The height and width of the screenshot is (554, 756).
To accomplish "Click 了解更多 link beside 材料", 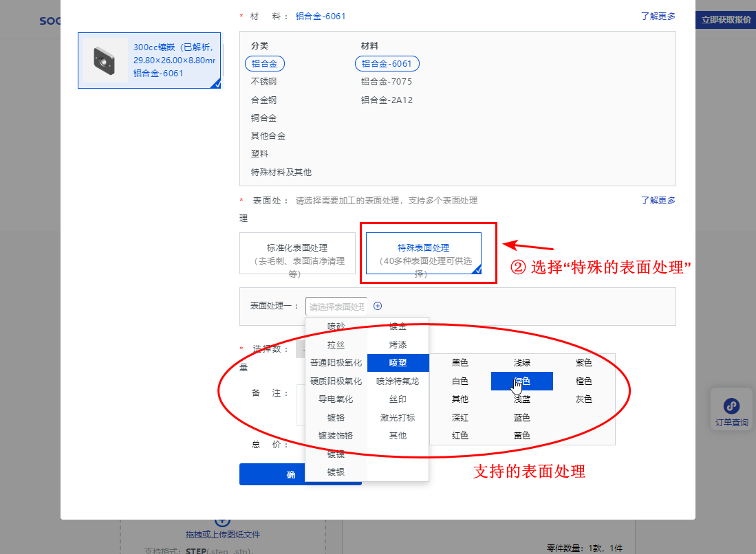I will (x=658, y=16).
